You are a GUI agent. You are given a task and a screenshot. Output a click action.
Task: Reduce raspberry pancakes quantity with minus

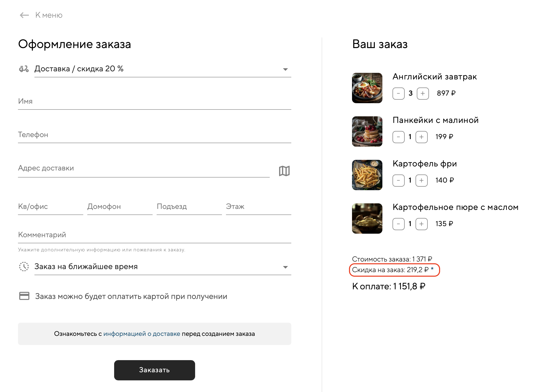point(398,137)
